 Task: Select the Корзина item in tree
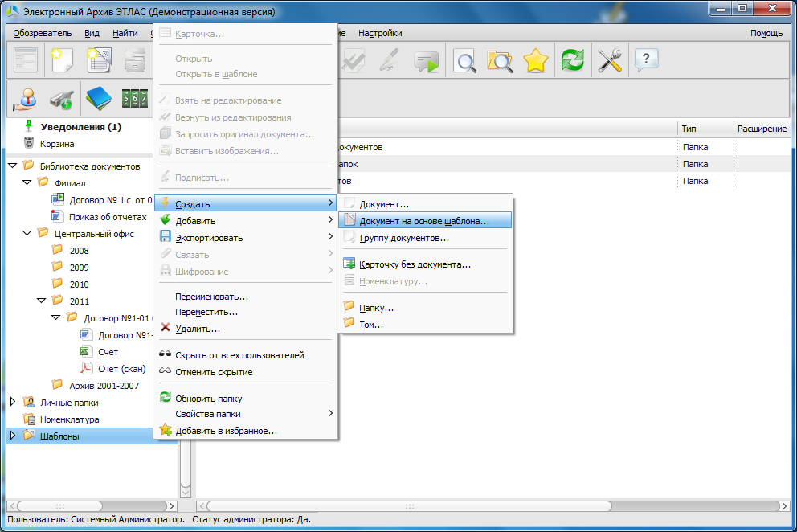coord(57,144)
